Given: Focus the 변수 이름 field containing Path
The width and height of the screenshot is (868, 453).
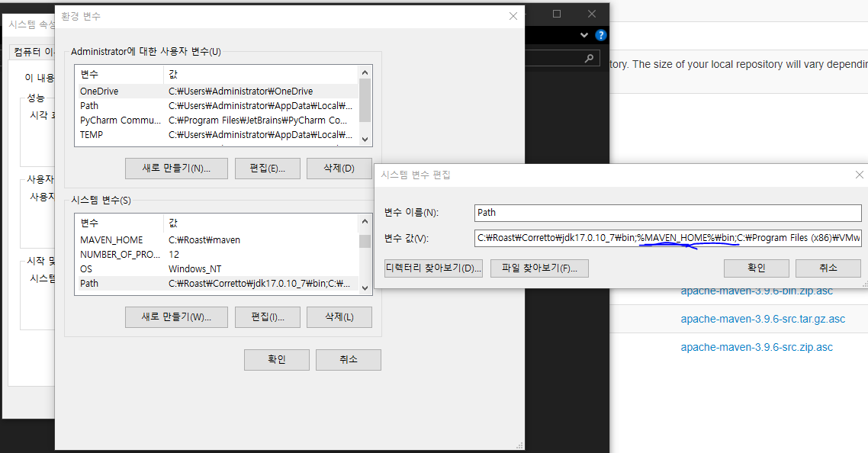Looking at the screenshot, I should click(x=668, y=213).
